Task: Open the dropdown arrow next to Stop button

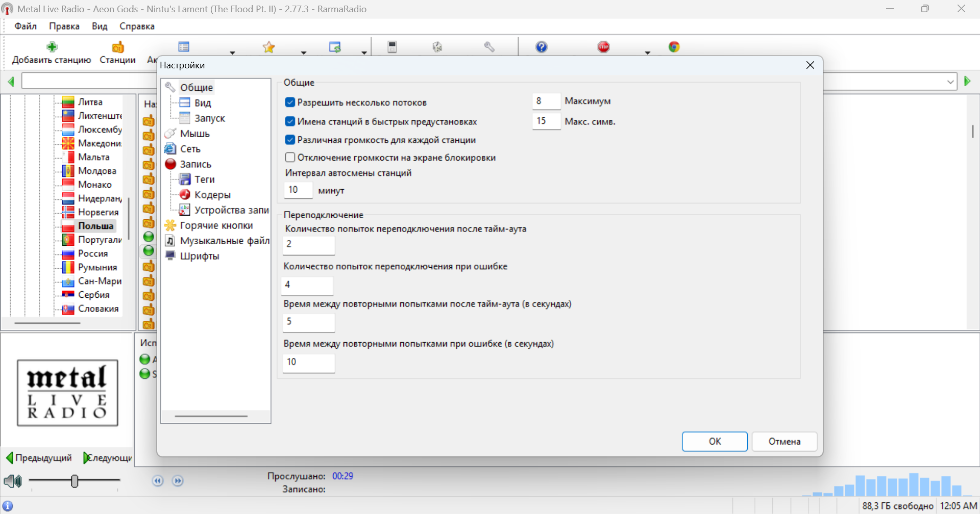Action: click(x=648, y=53)
